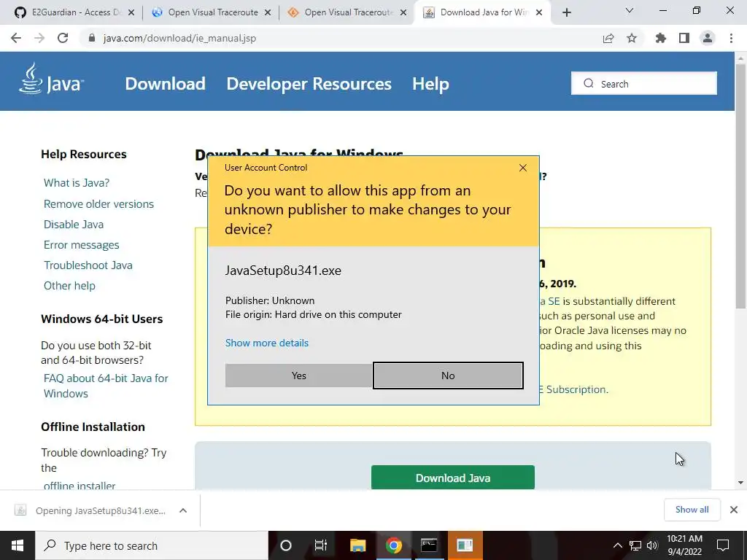This screenshot has width=747, height=560.
Task: Expand the JavaSetup8u341.exe download options chevron
Action: [x=183, y=510]
